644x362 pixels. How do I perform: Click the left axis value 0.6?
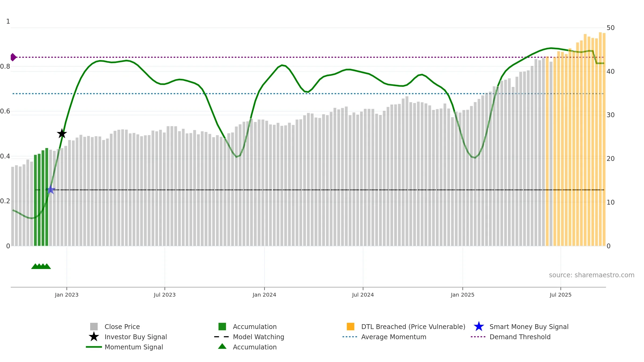click(x=5, y=111)
